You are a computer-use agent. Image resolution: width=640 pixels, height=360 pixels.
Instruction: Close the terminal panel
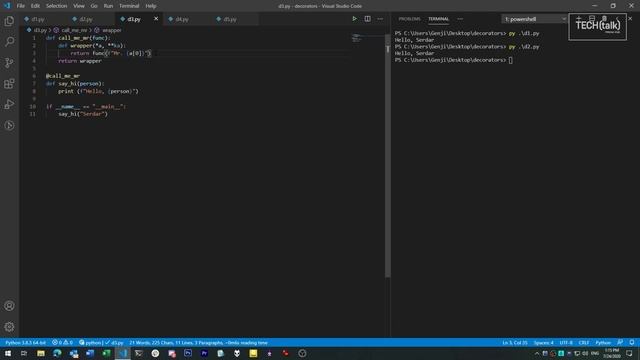(630, 19)
